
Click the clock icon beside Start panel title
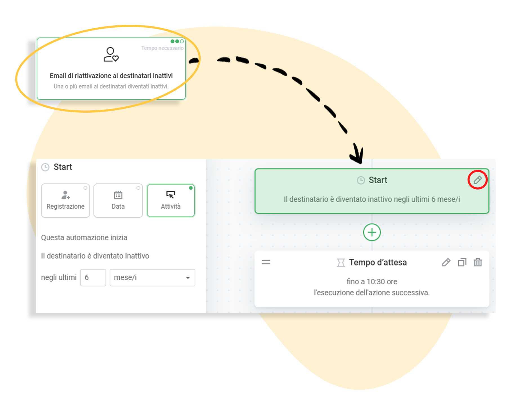pyautogui.click(x=45, y=167)
